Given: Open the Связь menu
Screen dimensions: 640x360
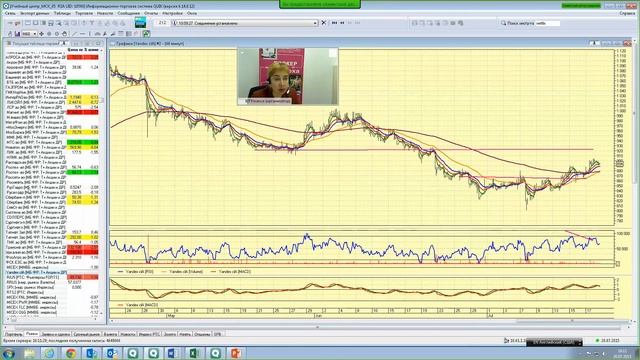Looking at the screenshot, I should (x=10, y=13).
